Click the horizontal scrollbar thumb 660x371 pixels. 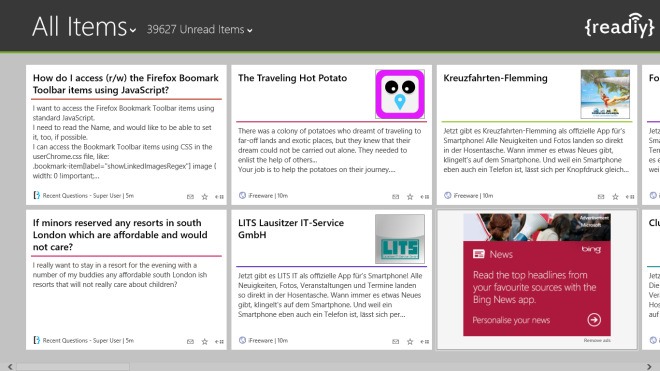73,367
